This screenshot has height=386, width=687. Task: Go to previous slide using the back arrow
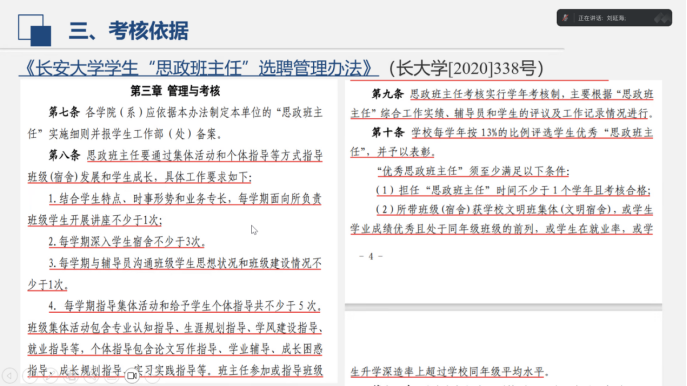click(9, 375)
